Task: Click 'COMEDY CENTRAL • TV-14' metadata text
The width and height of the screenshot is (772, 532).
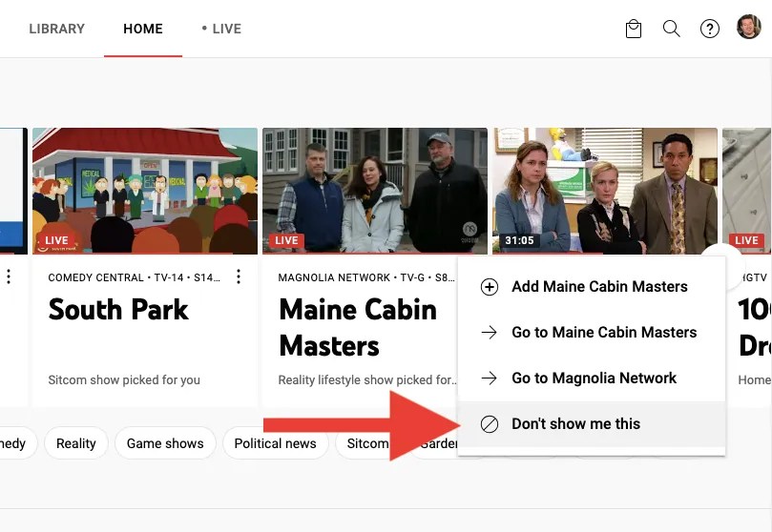Action: click(115, 277)
